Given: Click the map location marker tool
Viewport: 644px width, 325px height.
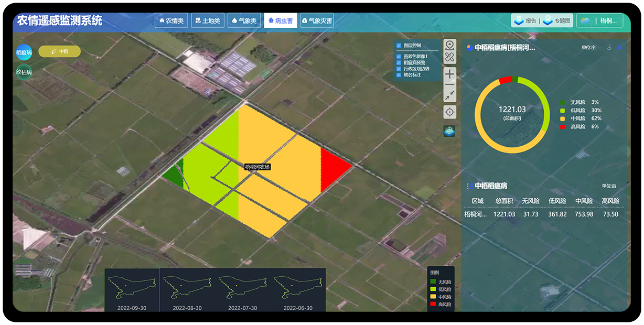Looking at the screenshot, I should pos(449,46).
